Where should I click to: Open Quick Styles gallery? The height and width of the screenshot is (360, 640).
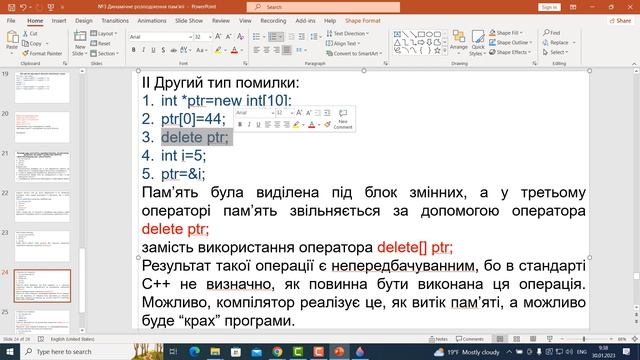[477, 43]
